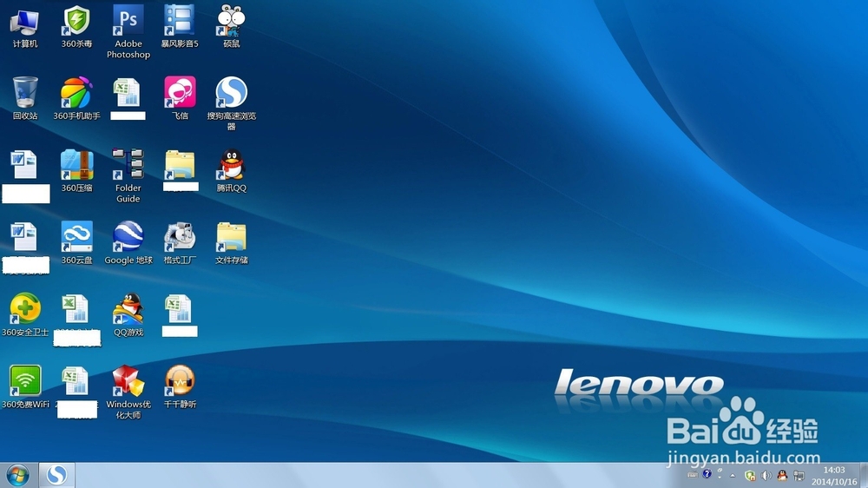The height and width of the screenshot is (488, 868).
Task: Open the 360 shield tray icon
Action: pyautogui.click(x=750, y=475)
